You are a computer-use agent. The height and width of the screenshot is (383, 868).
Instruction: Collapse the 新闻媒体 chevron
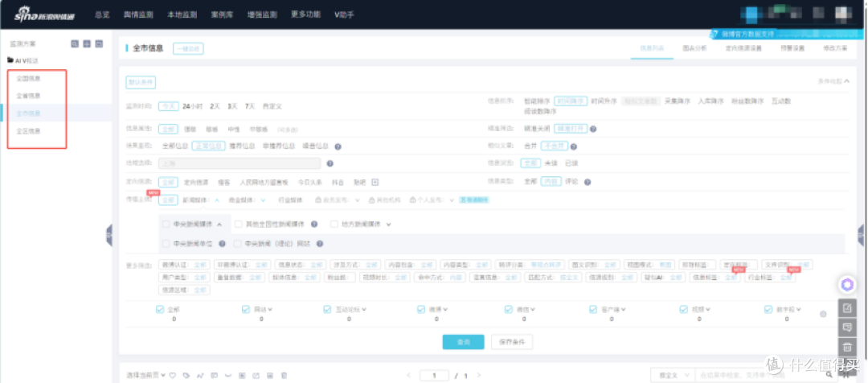pos(217,200)
